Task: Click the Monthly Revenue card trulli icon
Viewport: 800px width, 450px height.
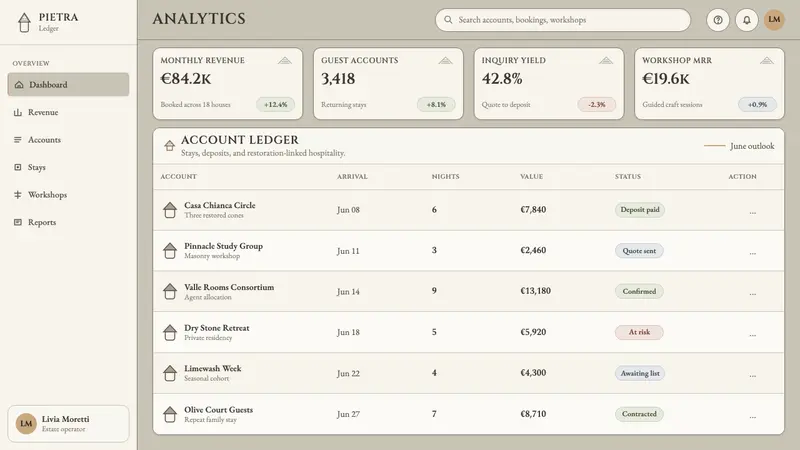Action: pos(285,61)
